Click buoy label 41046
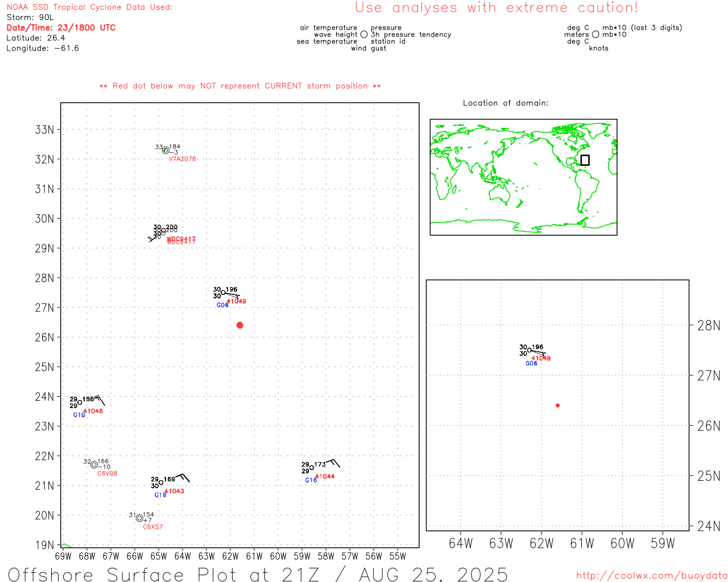Image resolution: width=728 pixels, height=582 pixels. (x=93, y=411)
